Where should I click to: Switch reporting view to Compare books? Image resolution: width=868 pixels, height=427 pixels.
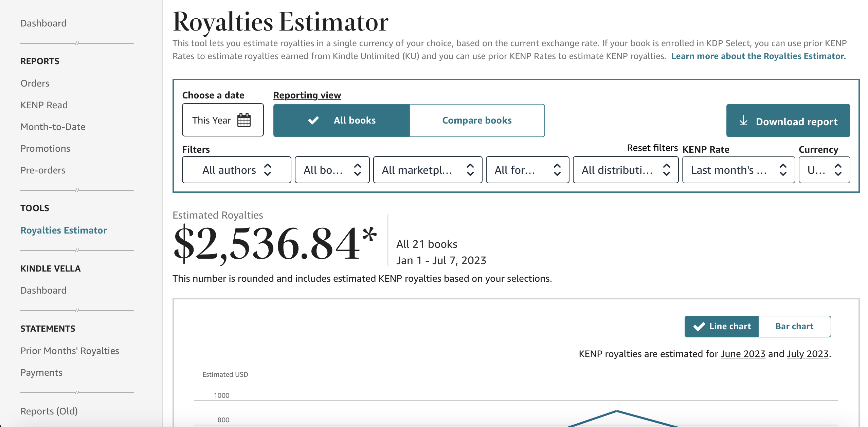coord(477,120)
